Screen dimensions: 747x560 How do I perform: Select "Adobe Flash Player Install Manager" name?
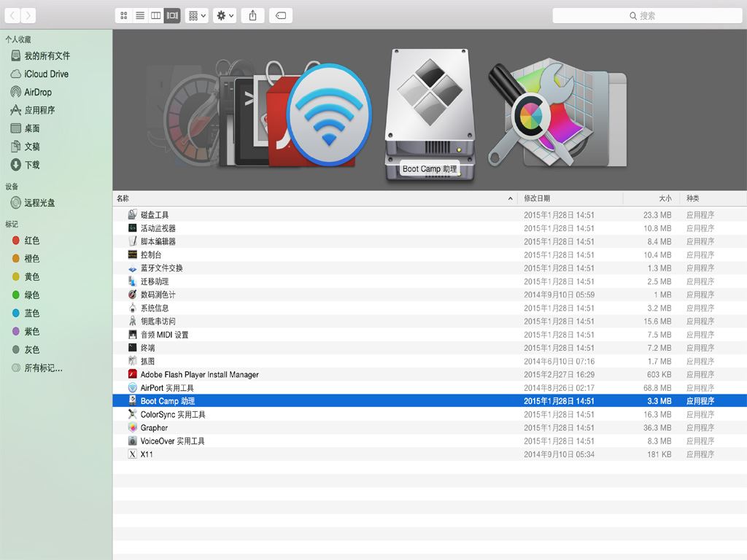point(200,375)
